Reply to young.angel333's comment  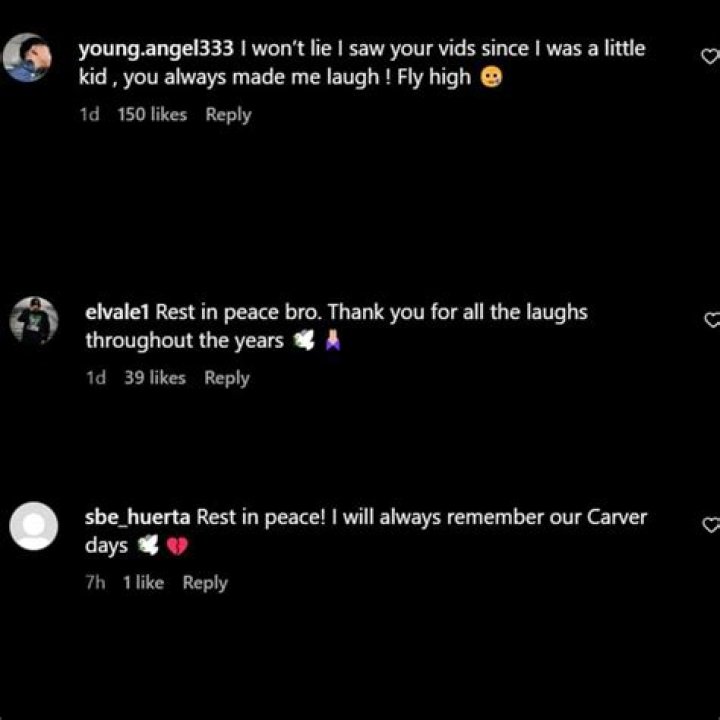point(228,114)
